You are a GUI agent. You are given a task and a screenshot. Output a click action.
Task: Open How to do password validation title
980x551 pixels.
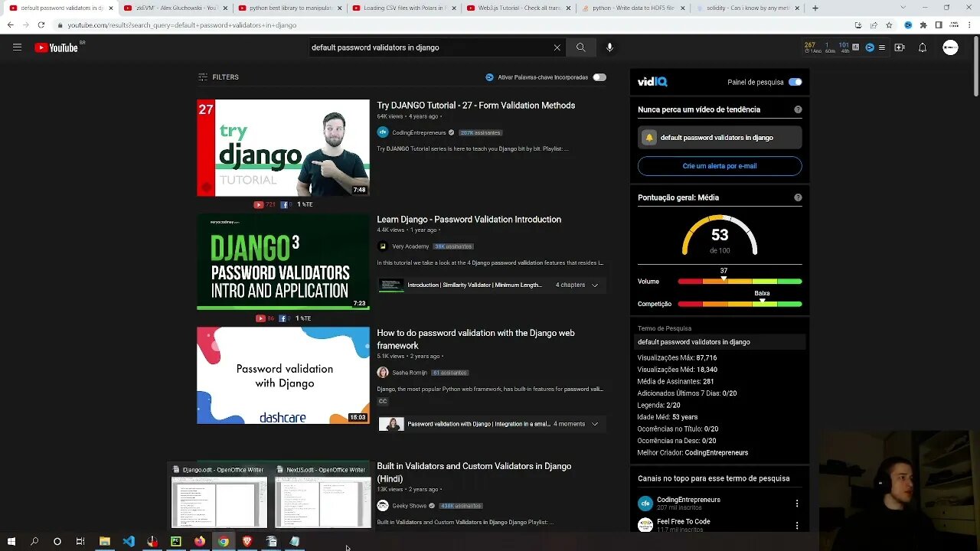tap(475, 339)
